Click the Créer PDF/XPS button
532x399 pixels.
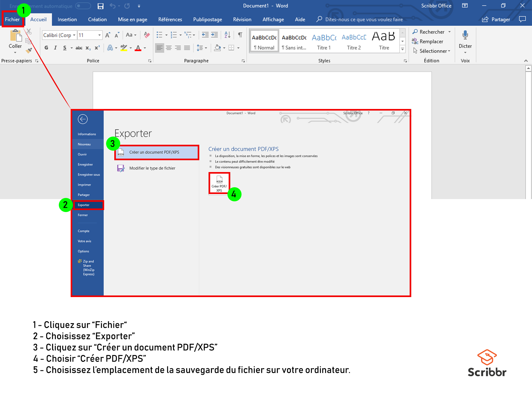point(219,183)
